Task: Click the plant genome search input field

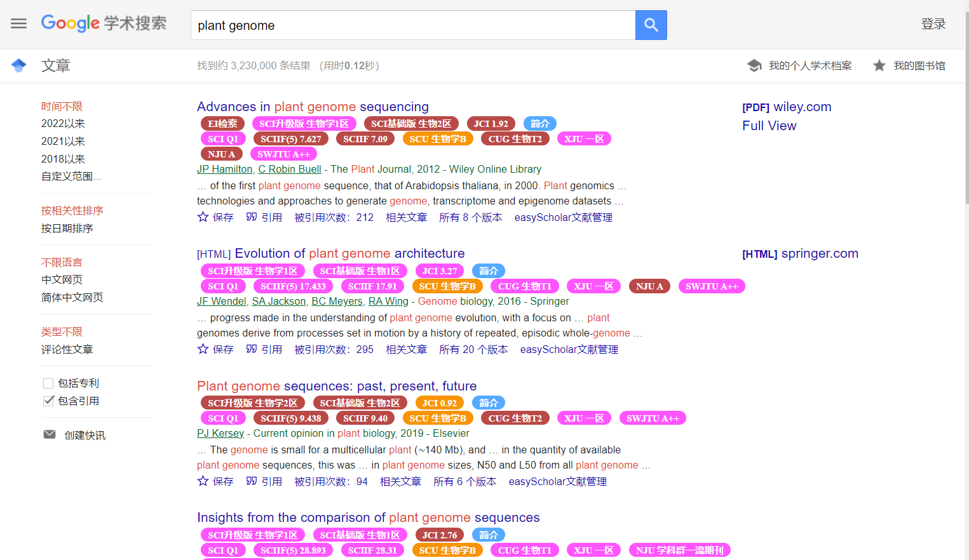Action: pos(413,25)
